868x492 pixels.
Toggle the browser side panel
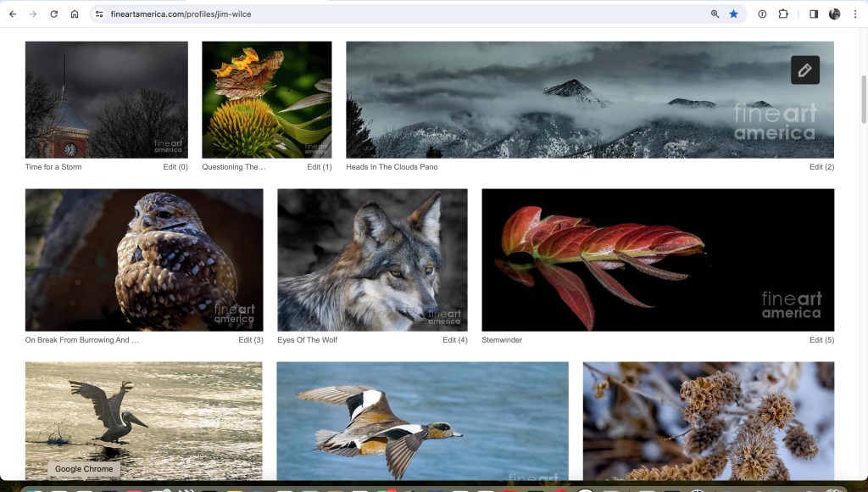pyautogui.click(x=814, y=14)
